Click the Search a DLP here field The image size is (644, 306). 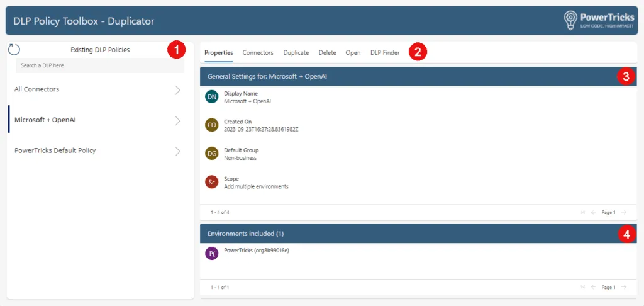tap(100, 65)
